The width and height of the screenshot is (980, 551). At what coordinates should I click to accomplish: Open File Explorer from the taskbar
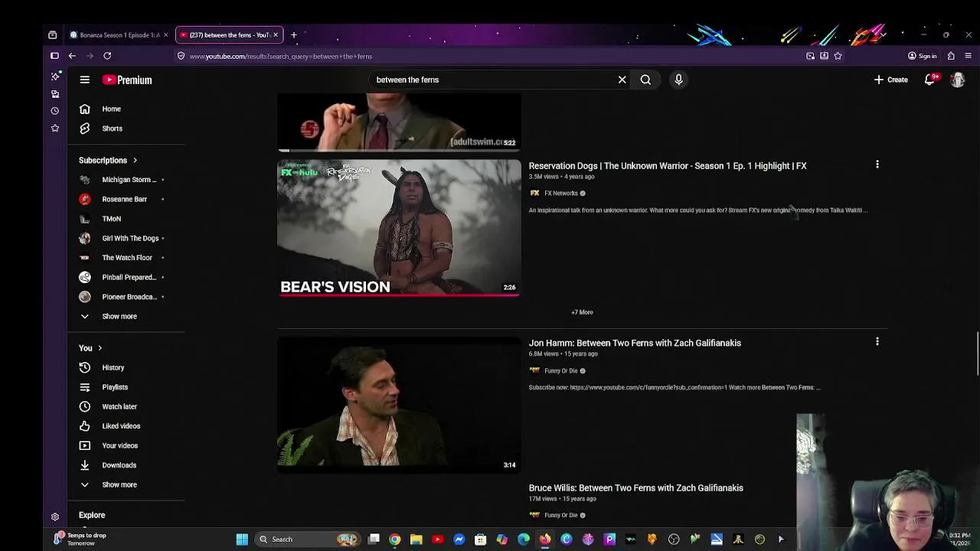pyautogui.click(x=416, y=540)
